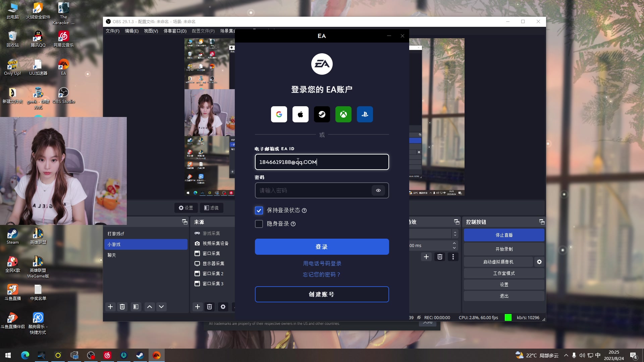Move scene up with the arrow
644x362 pixels.
coord(150,307)
